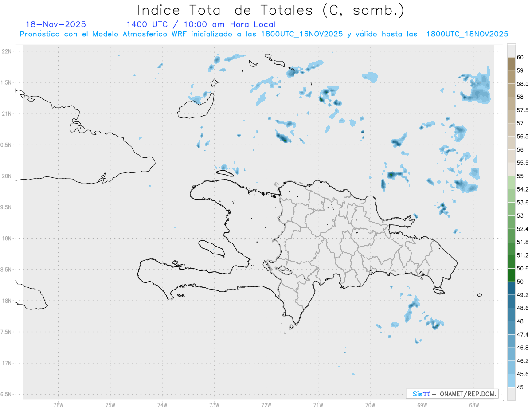
Task: Click the '70W' longitude label
Action: click(370, 404)
